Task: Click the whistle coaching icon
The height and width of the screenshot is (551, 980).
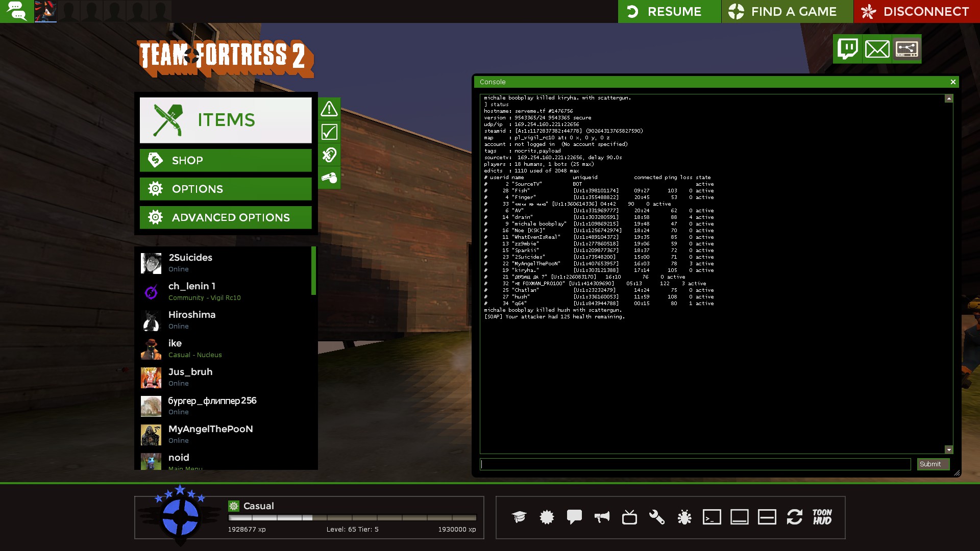Action: (x=329, y=178)
